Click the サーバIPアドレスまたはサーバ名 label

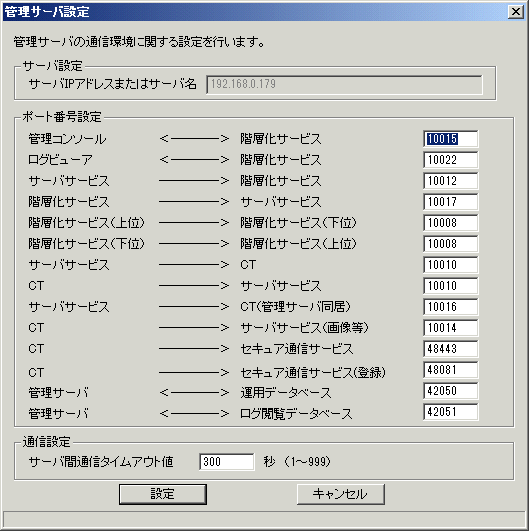click(x=113, y=84)
